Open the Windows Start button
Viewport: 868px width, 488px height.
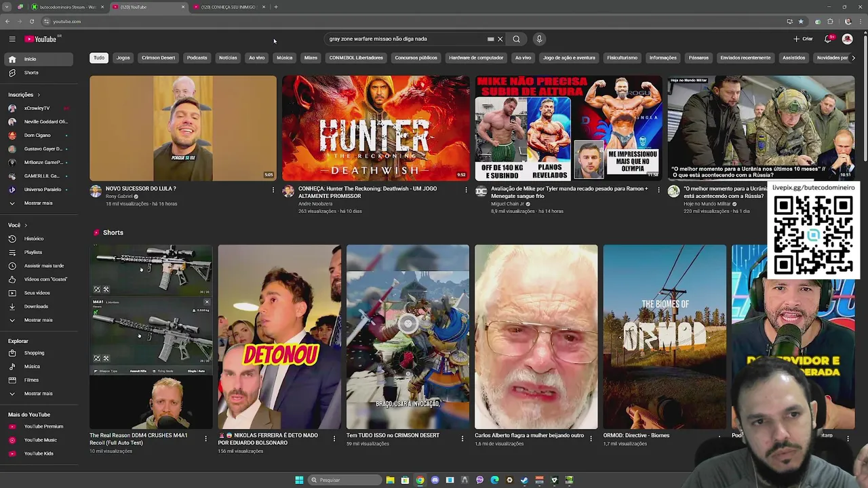pos(299,480)
